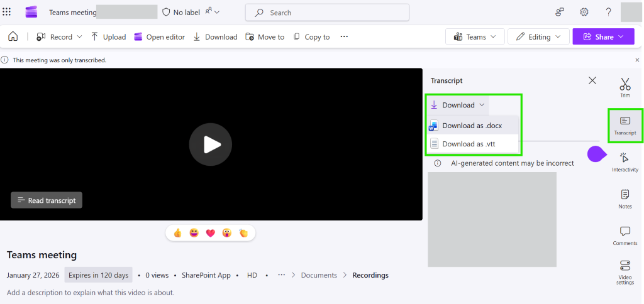Go to the Home icon

[13, 37]
